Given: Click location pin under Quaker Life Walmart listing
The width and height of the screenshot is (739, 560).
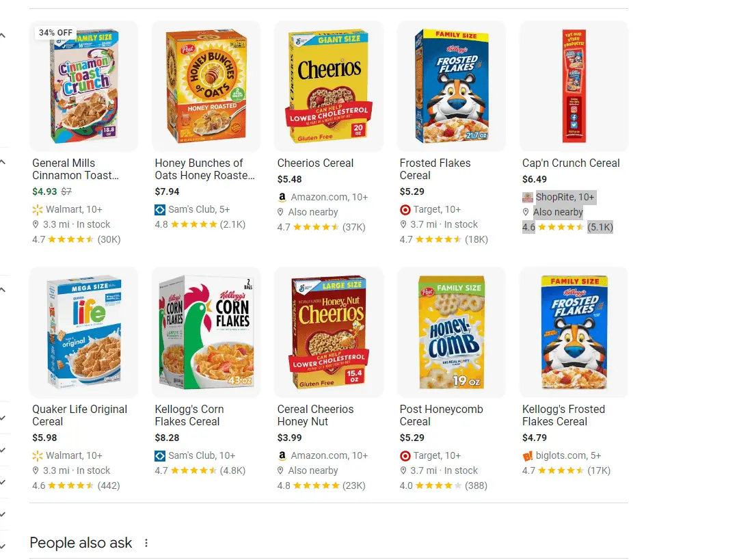Looking at the screenshot, I should pyautogui.click(x=36, y=470).
